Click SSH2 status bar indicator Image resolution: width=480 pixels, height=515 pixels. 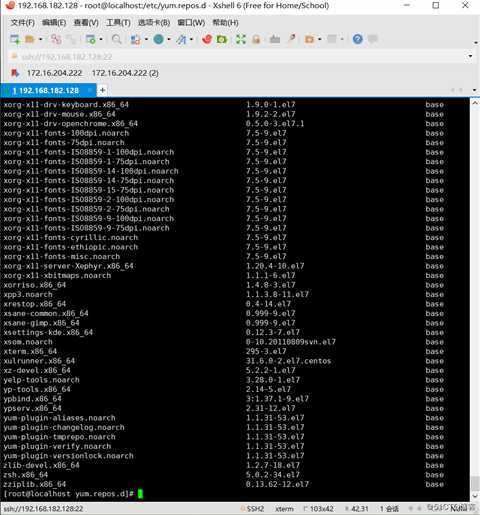[252, 509]
